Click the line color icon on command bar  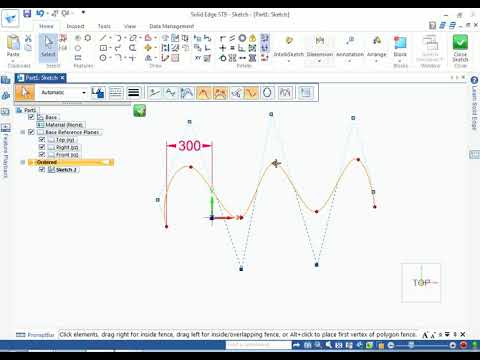point(98,93)
